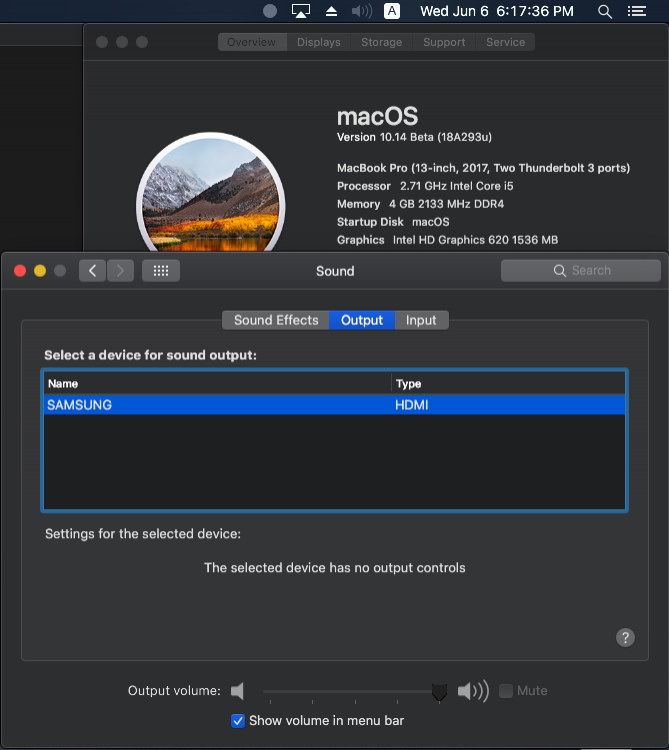This screenshot has width=669, height=750.
Task: Click the large macOS title text
Action: (377, 116)
